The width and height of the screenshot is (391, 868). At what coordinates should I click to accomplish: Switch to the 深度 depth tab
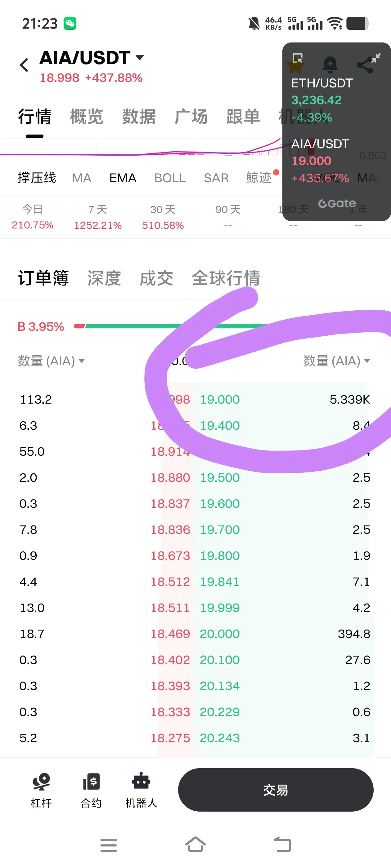coord(104,278)
